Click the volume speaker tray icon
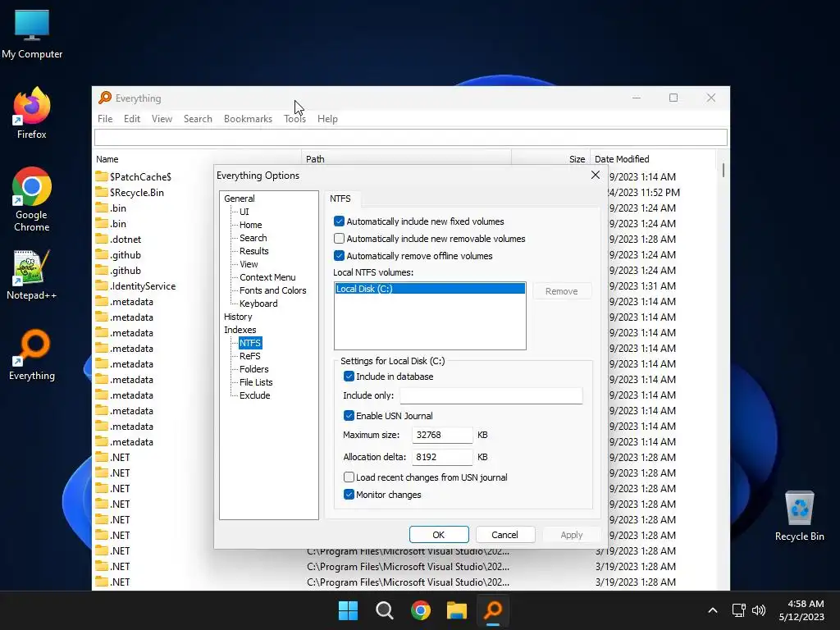Viewport: 840px width, 630px height. pyautogui.click(x=759, y=610)
